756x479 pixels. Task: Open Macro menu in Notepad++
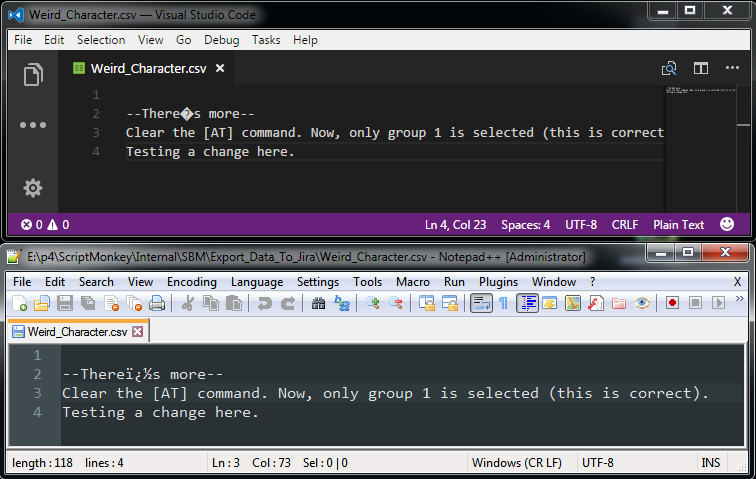(413, 282)
